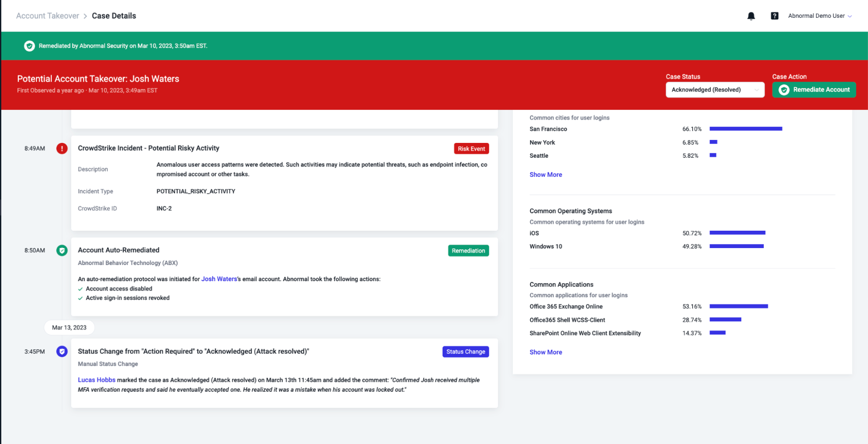
Task: Click the Remediation tag
Action: (468, 251)
